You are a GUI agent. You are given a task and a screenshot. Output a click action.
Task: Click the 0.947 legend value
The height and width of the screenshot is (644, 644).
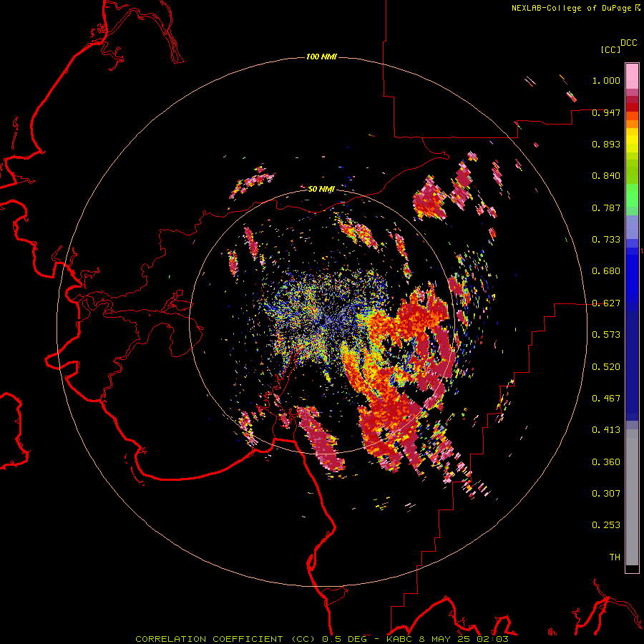pyautogui.click(x=606, y=112)
